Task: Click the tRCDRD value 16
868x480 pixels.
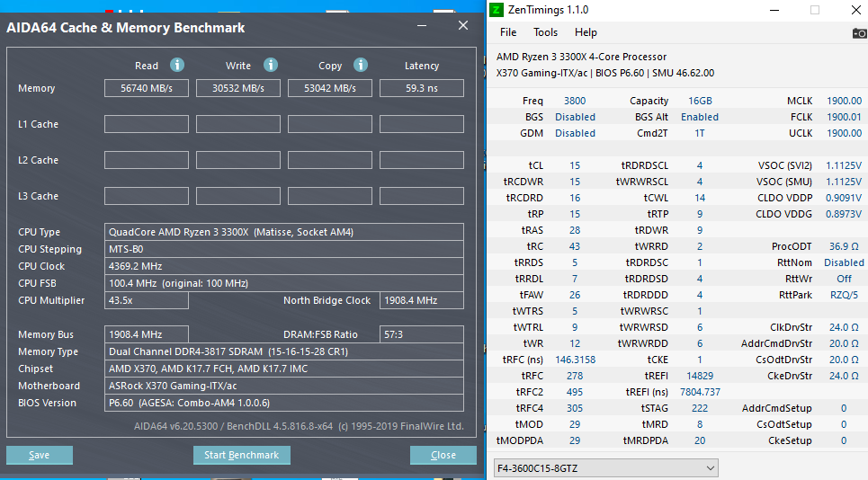Action: 575,198
